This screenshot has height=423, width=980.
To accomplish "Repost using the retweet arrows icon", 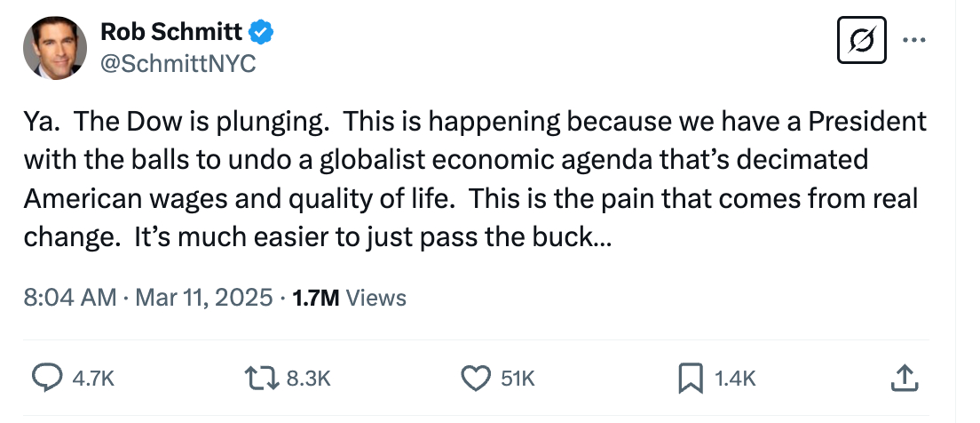I will pyautogui.click(x=261, y=379).
